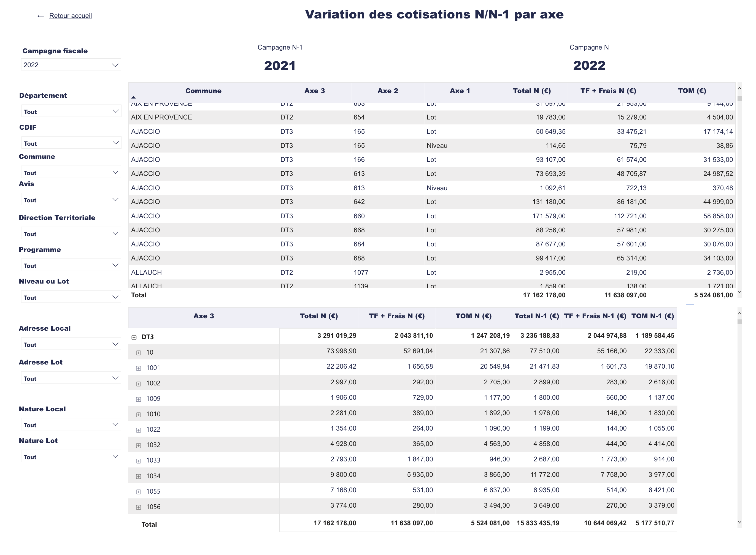
Task: Collapse the DT3 row in matrix
Action: [134, 337]
